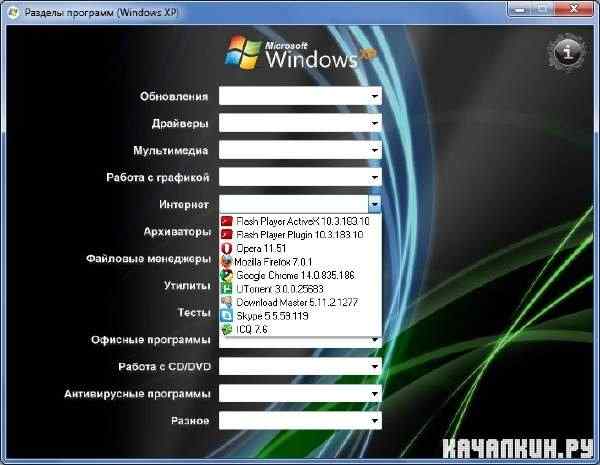Click the uTorrent icon
600x465 pixels.
pyautogui.click(x=227, y=289)
